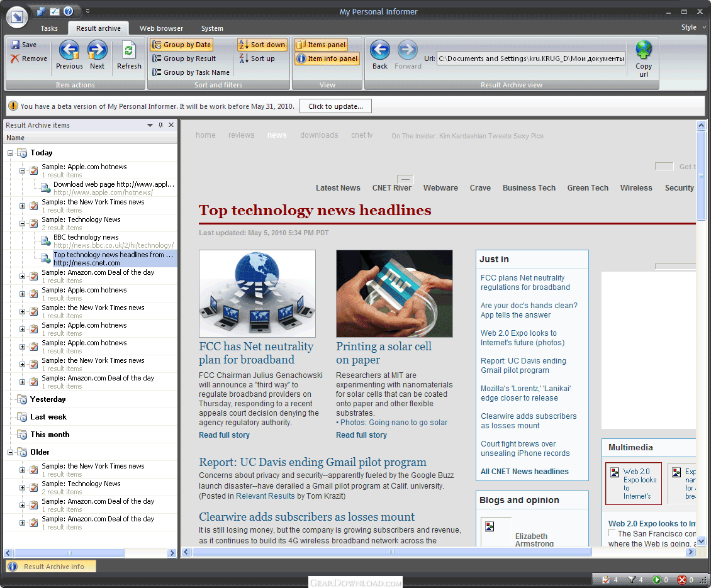Open 'Report: UC Davis ending Gmail pilot program' headline
711x588 pixels.
pyautogui.click(x=313, y=462)
